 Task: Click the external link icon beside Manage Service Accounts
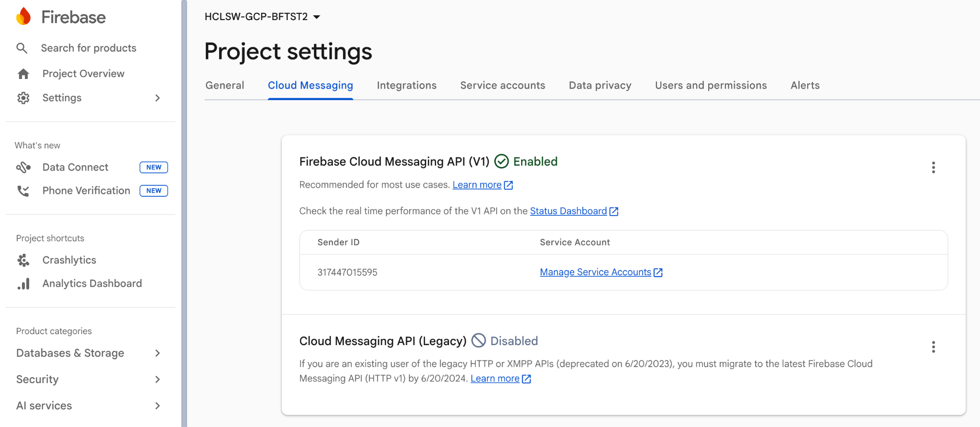coord(658,272)
